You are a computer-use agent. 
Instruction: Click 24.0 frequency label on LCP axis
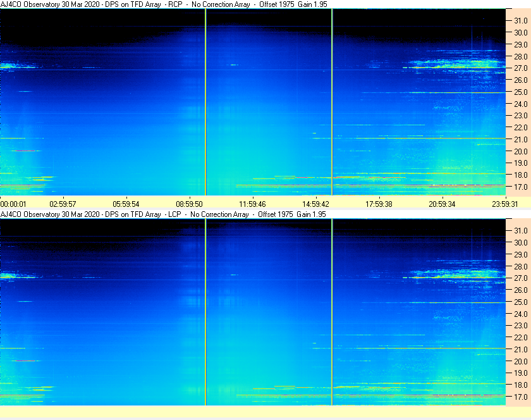click(521, 314)
